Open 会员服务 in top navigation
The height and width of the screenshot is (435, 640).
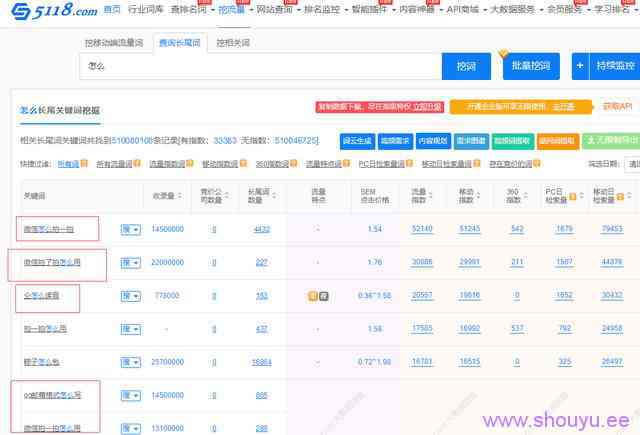click(564, 9)
